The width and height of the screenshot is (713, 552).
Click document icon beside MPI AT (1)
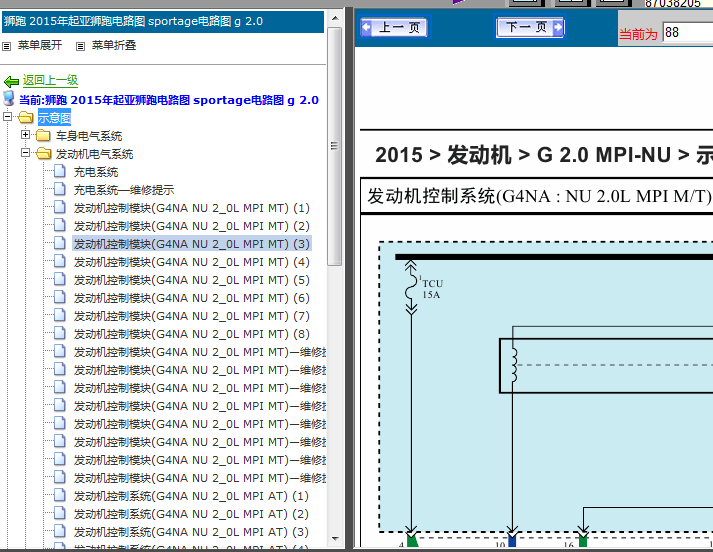[60, 495]
